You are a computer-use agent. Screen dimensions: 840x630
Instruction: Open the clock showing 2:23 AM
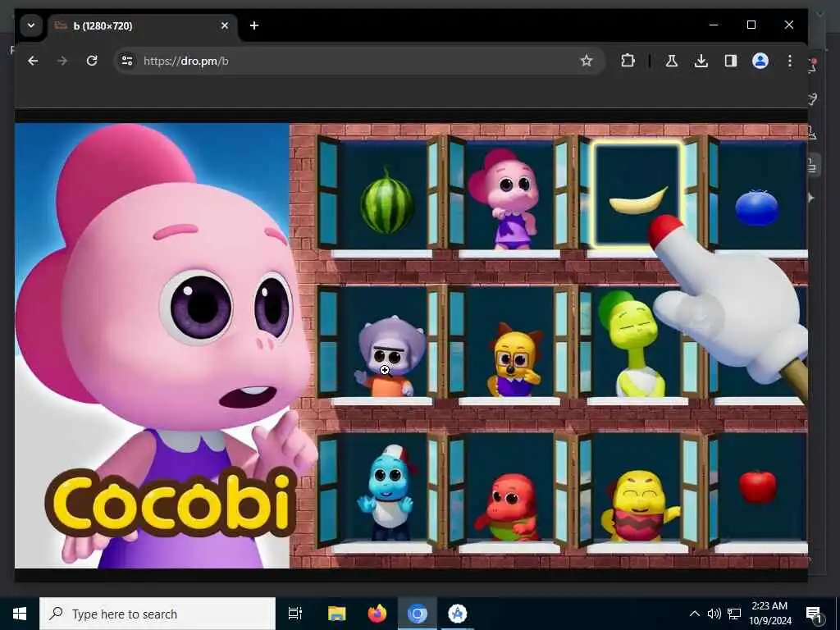(x=769, y=614)
